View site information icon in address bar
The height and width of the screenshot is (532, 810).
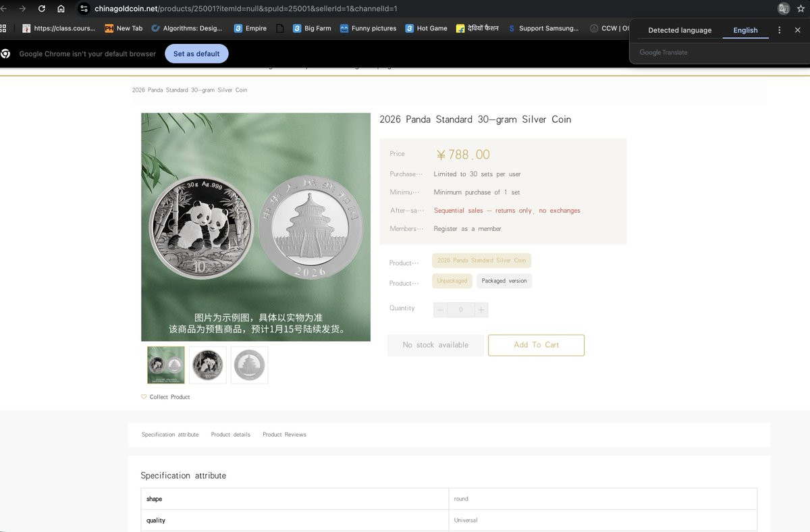84,9
